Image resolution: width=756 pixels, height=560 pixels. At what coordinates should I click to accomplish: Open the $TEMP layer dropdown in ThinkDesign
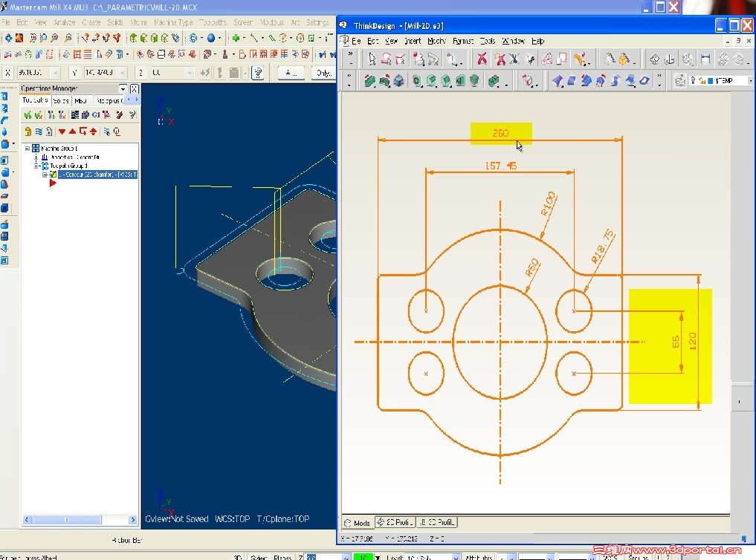750,81
